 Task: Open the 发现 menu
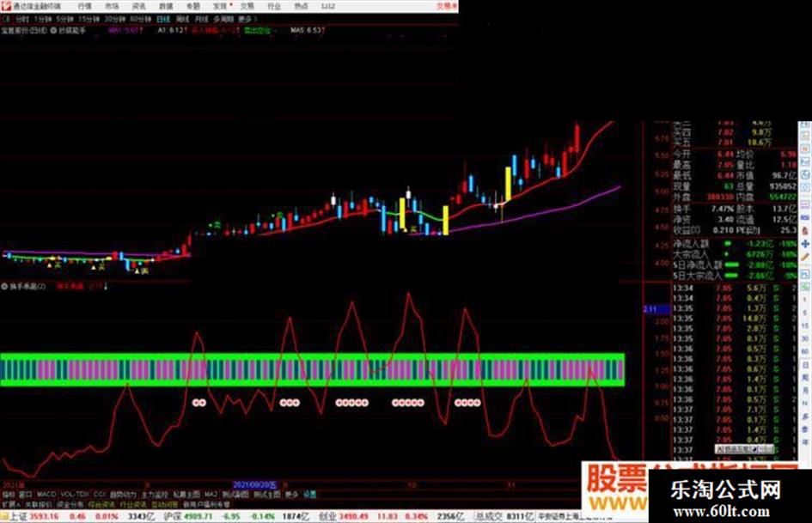220,6
